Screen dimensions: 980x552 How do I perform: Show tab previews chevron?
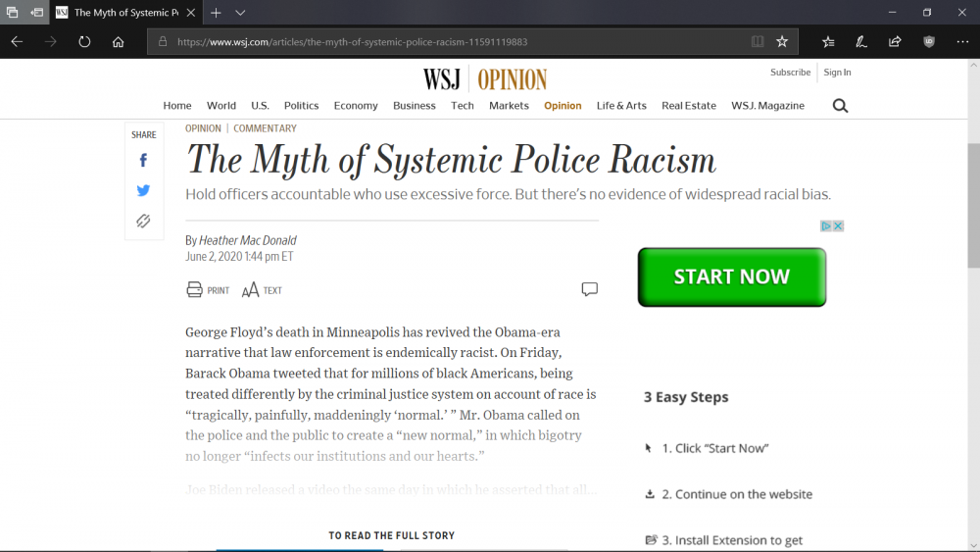coord(241,13)
